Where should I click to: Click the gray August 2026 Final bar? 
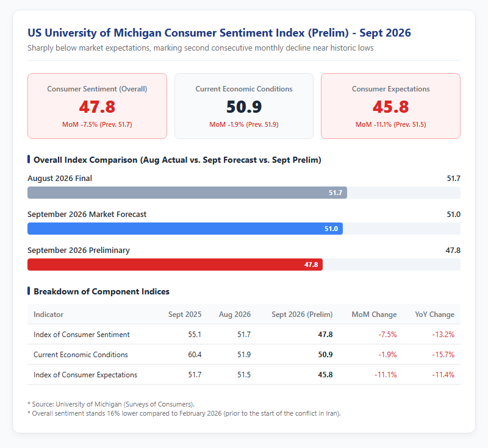click(187, 193)
